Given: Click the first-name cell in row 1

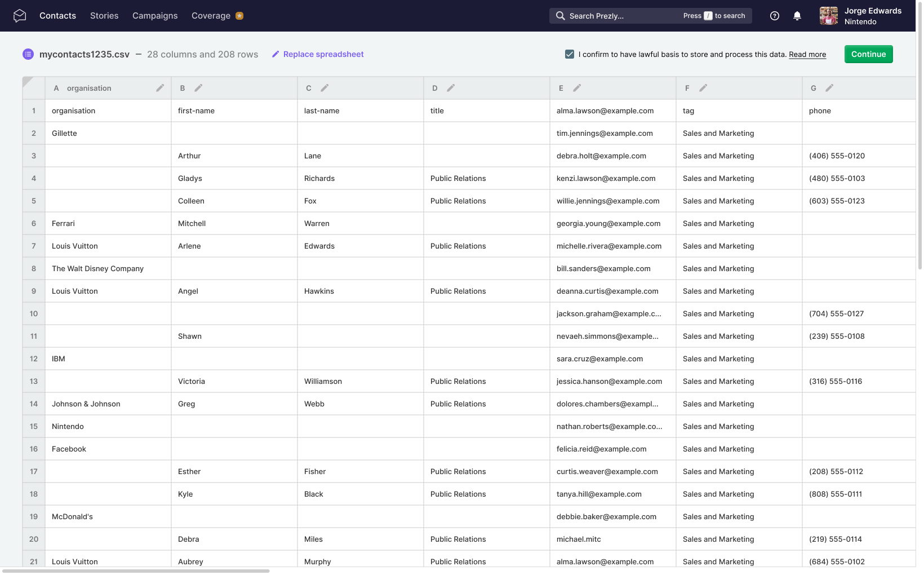Looking at the screenshot, I should tap(234, 110).
